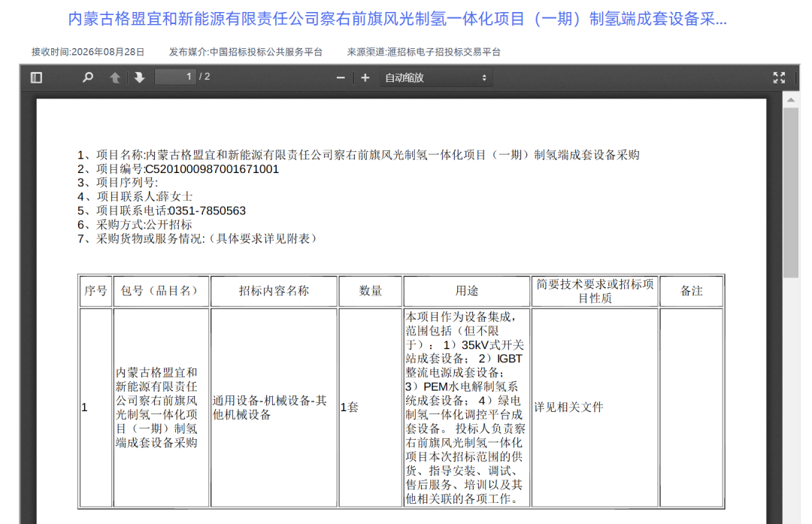Click the 用途 description cell about 35kV equipment

click(x=467, y=407)
